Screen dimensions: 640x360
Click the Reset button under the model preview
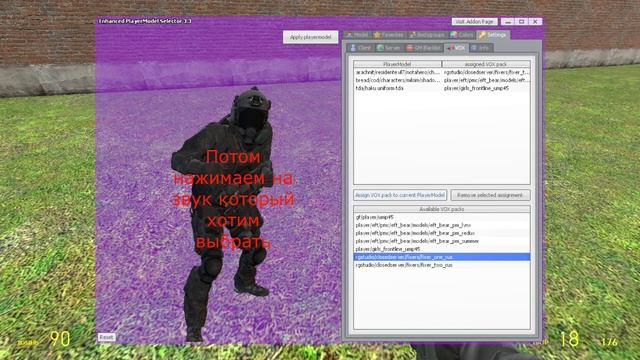(107, 337)
